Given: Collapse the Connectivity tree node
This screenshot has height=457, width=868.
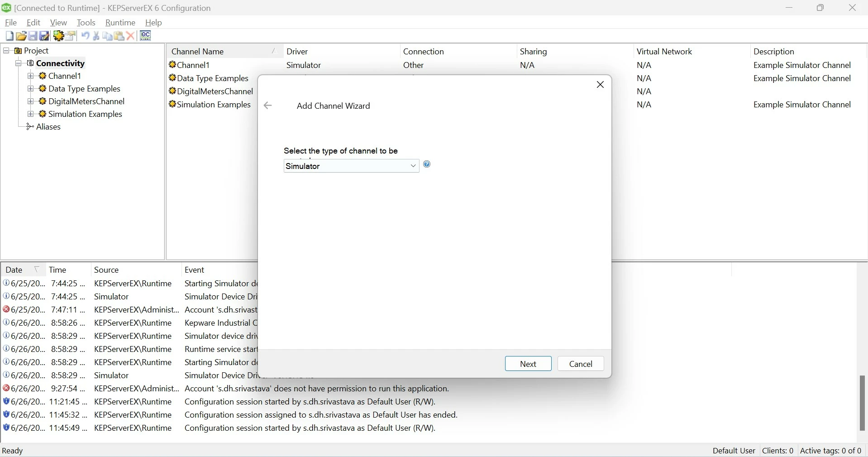Looking at the screenshot, I should (x=19, y=63).
